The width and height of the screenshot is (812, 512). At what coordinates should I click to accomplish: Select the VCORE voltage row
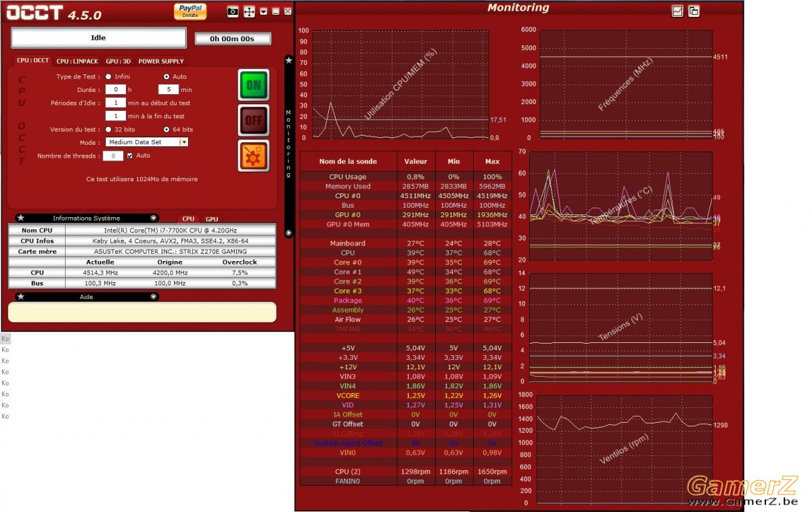pyautogui.click(x=406, y=395)
